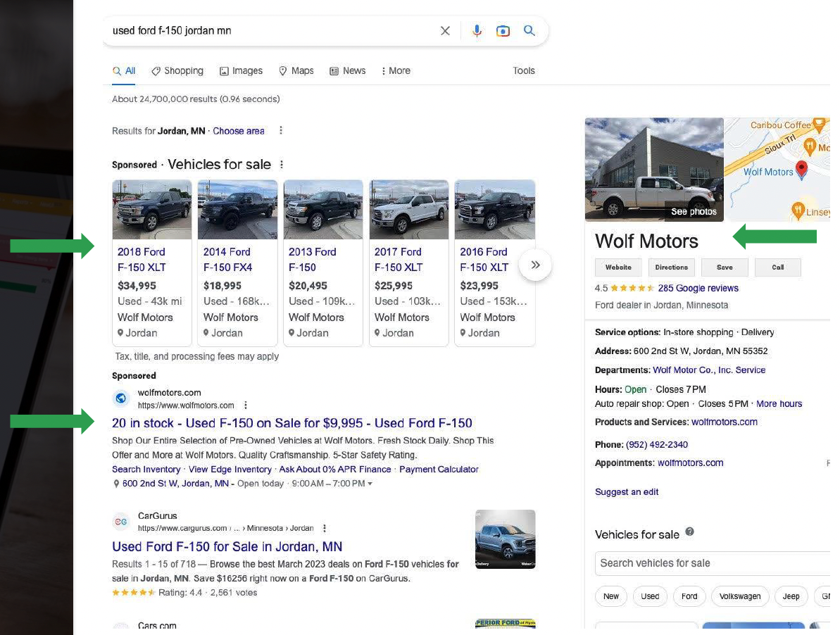
Task: Click the help question mark near Vehicles for sale
Action: (689, 532)
